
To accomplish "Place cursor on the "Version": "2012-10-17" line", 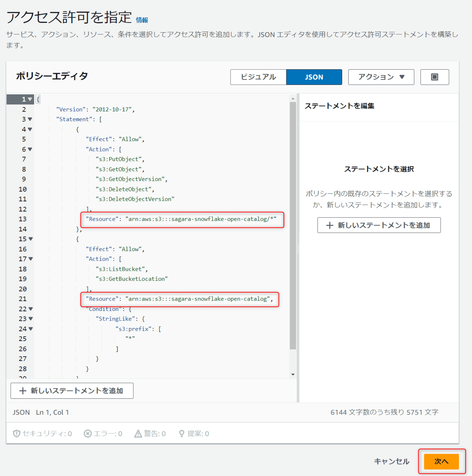I will pos(95,109).
